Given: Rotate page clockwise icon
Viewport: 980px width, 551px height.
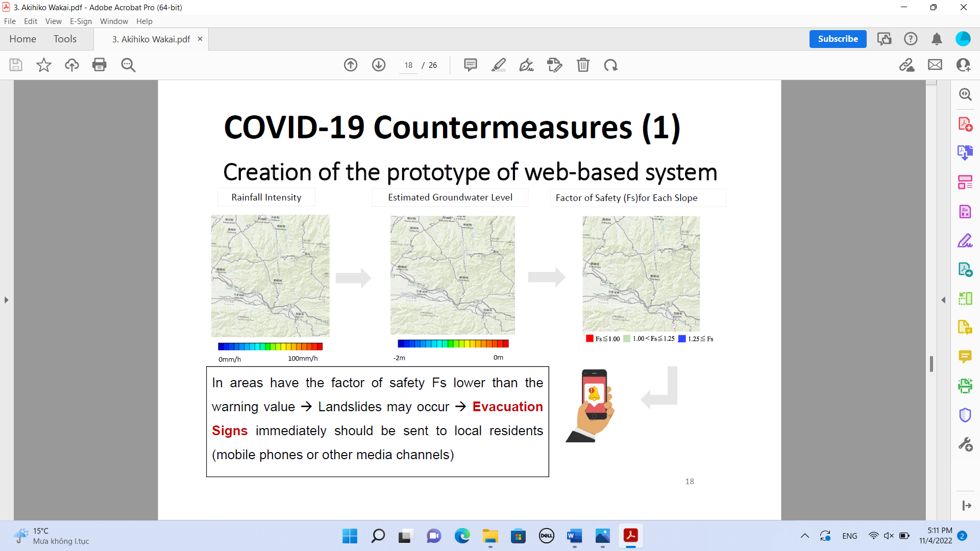Looking at the screenshot, I should [610, 65].
